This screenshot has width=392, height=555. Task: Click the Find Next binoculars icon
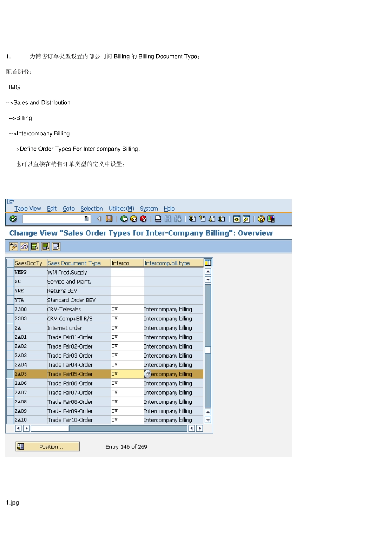[x=178, y=219]
